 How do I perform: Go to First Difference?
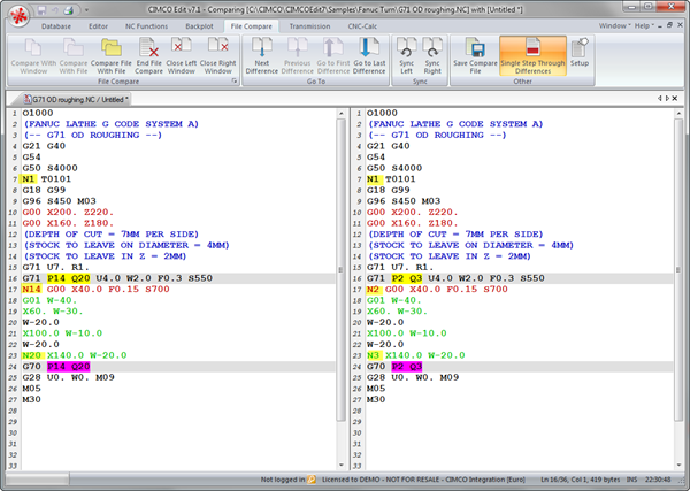tap(334, 56)
